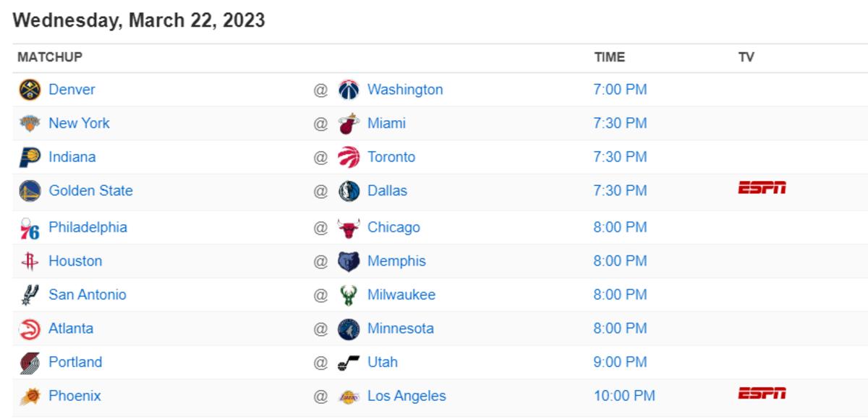This screenshot has width=868, height=419.
Task: Click the Milwaukee Bucks logo icon
Action: click(349, 295)
